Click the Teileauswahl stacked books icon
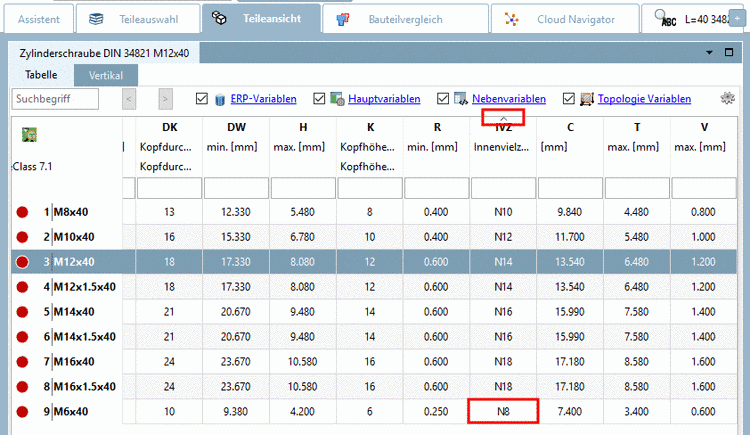Screen dimensions: 750x435 click(96, 19)
